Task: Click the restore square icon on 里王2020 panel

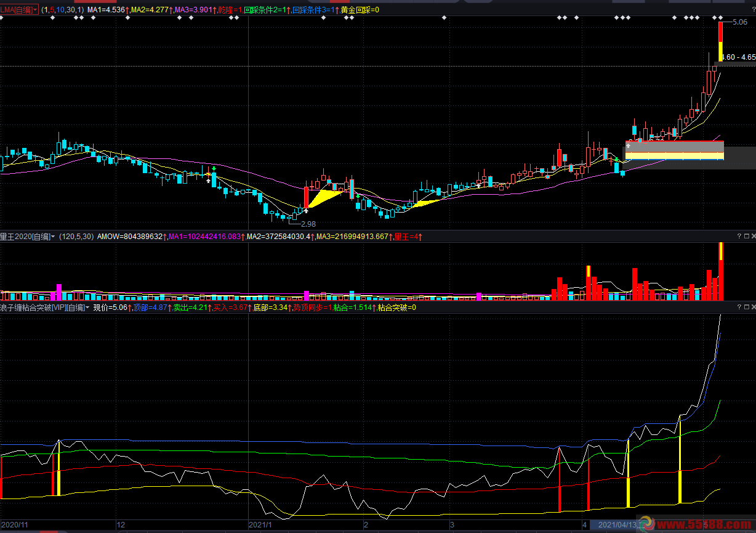Action: click(x=746, y=236)
